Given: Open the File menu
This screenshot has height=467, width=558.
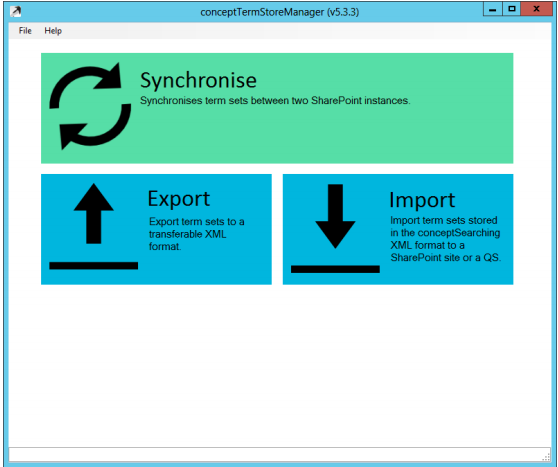Looking at the screenshot, I should [x=25, y=31].
